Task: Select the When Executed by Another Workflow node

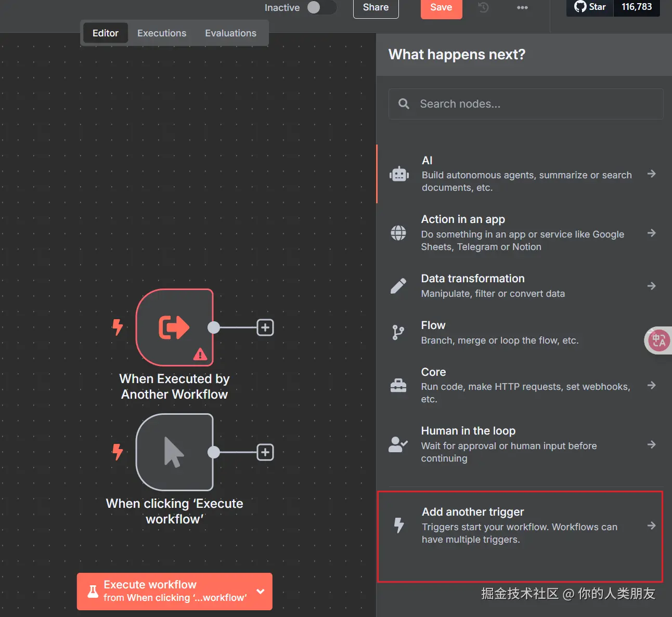Action: [x=174, y=327]
